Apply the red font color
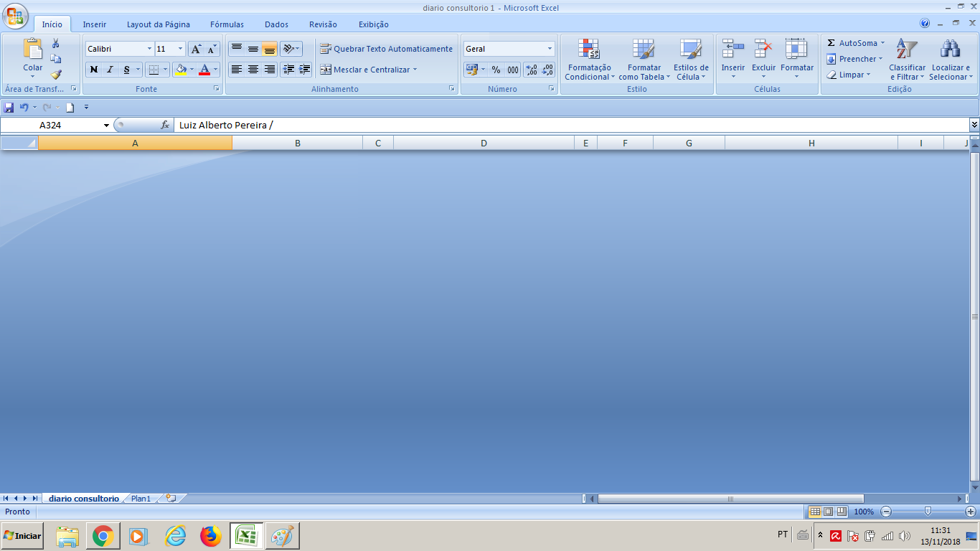 [x=204, y=70]
